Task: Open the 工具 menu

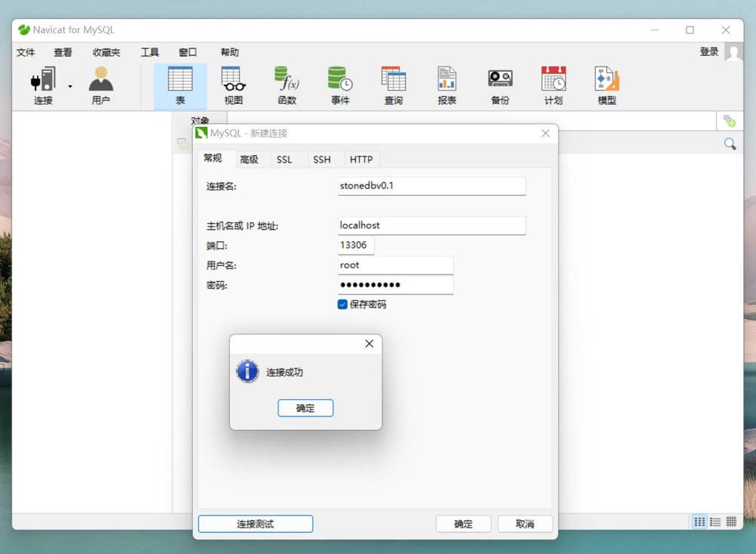Action: click(x=150, y=52)
